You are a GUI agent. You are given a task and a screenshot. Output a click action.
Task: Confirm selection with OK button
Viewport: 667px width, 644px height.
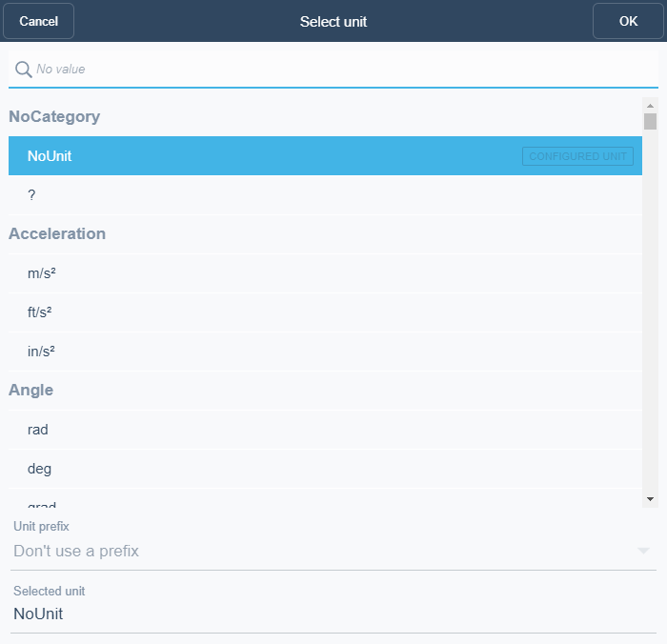[x=628, y=21]
